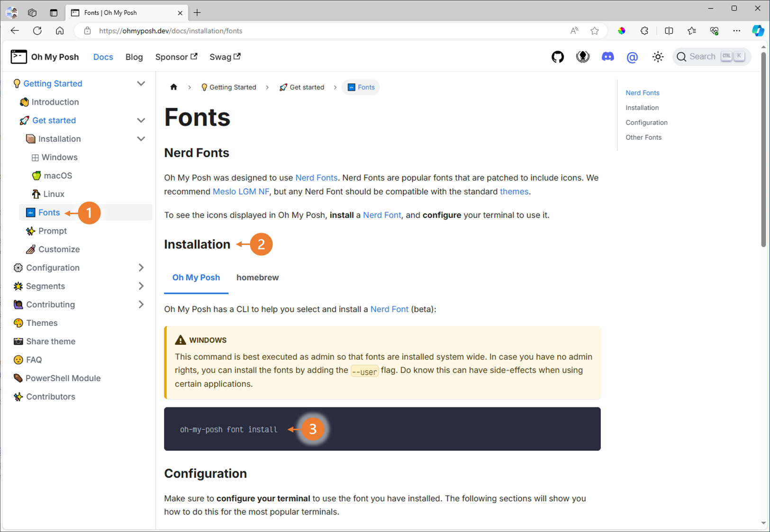
Task: Switch to the homebrew installation tab
Action: point(257,278)
